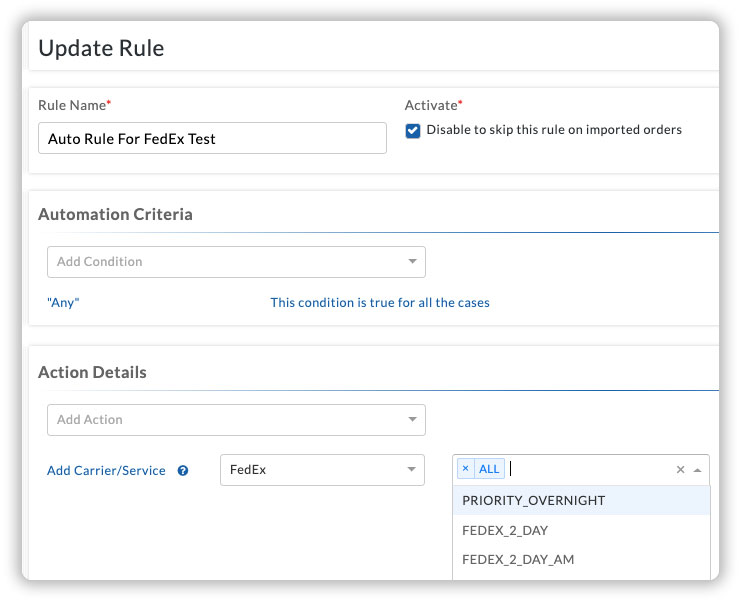Remove the ALL tag via its x icon
The width and height of the screenshot is (739, 601).
pyautogui.click(x=465, y=469)
